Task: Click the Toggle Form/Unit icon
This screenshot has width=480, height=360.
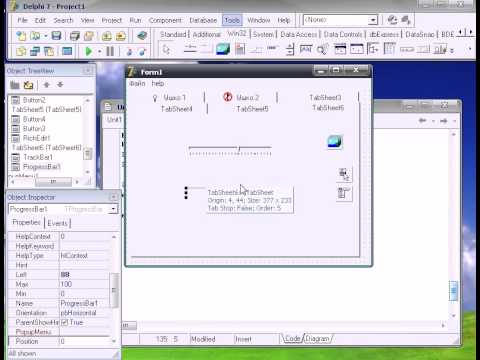Action: (49, 51)
